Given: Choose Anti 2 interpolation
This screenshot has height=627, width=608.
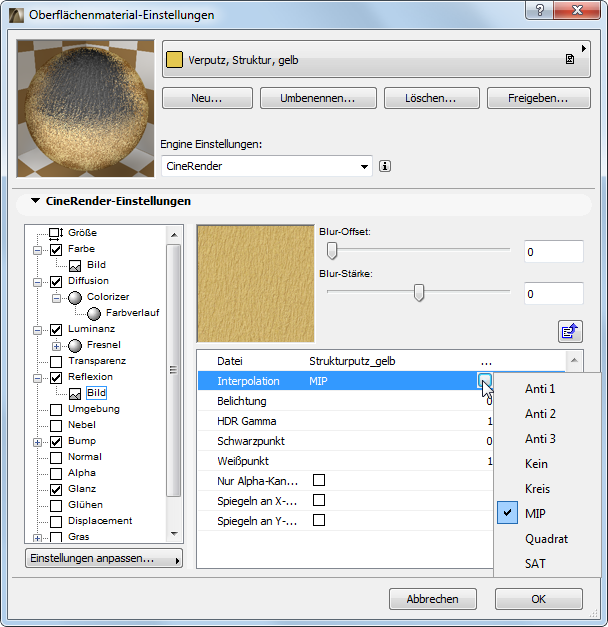Looking at the screenshot, I should [x=547, y=414].
